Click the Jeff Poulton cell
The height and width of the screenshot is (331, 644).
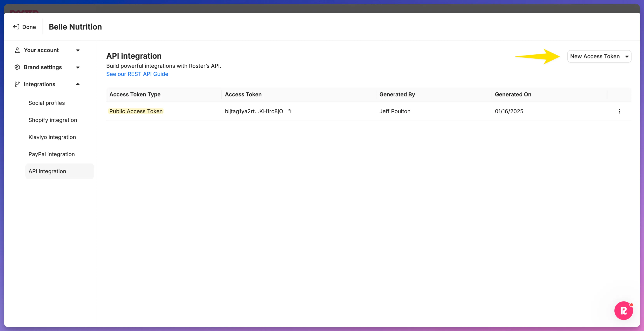click(395, 111)
